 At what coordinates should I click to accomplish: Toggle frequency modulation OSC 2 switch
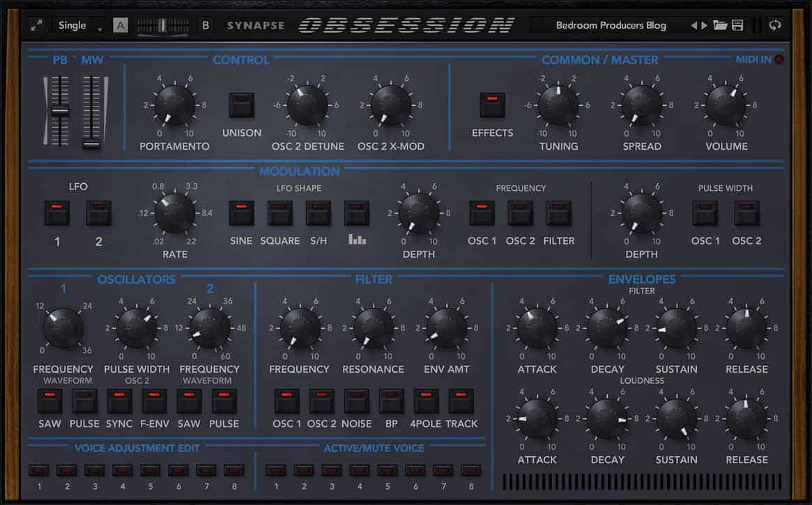click(520, 213)
